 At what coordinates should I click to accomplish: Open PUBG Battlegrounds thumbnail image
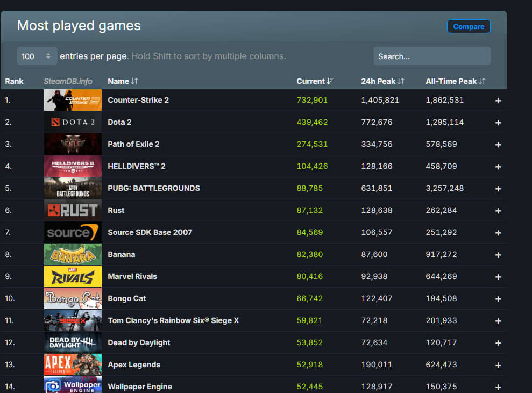click(73, 188)
